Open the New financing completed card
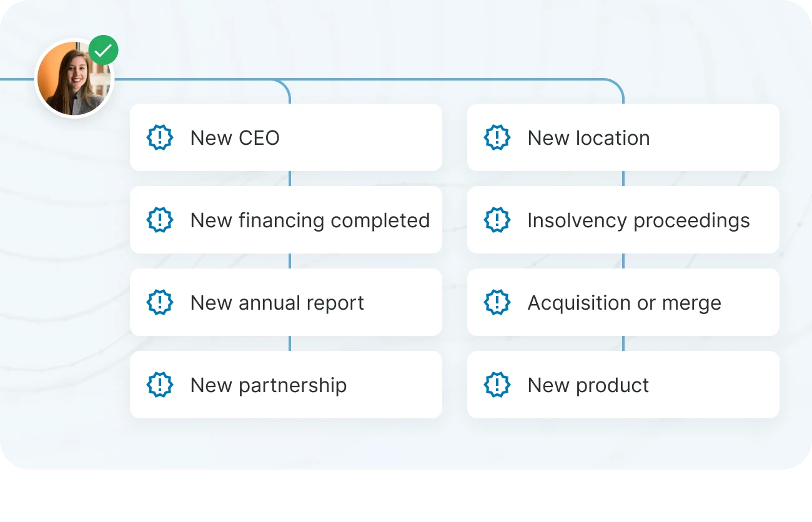The height and width of the screenshot is (522, 812). [x=286, y=220]
